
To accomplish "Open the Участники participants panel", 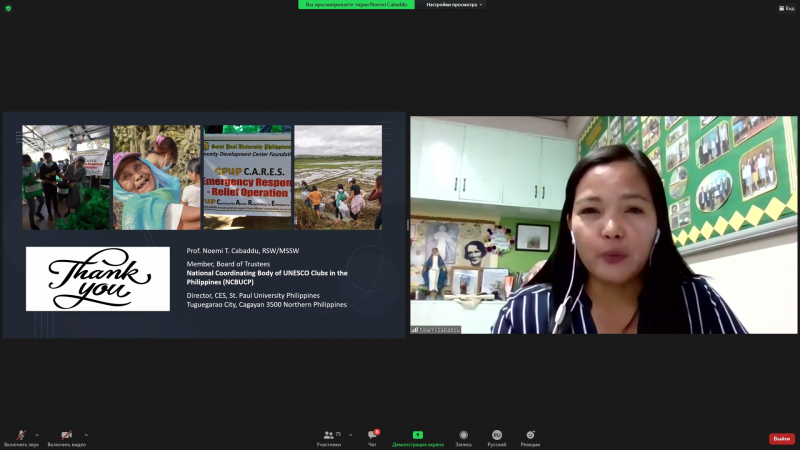I will point(329,437).
